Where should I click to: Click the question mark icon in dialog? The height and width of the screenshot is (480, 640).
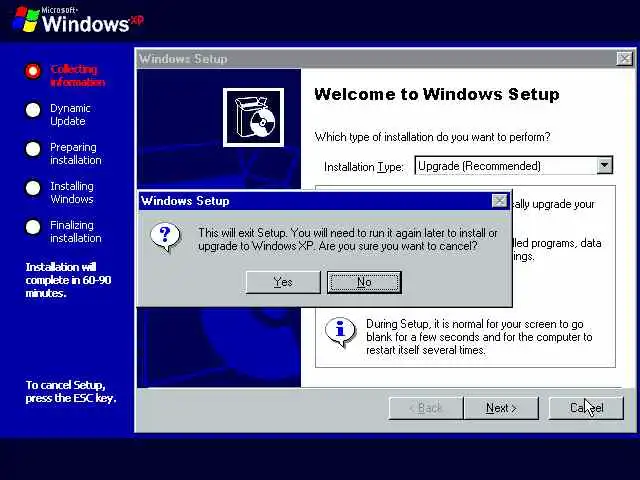165,236
